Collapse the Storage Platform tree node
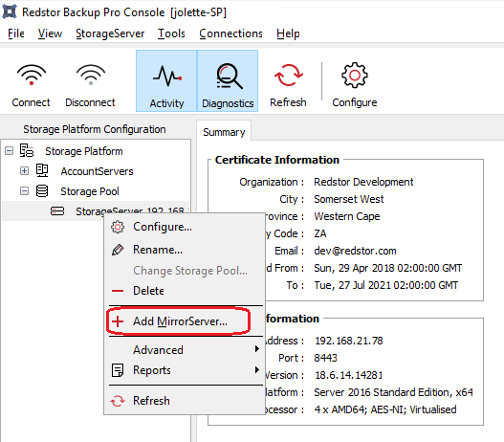This screenshot has width=504, height=442. pyautogui.click(x=9, y=151)
